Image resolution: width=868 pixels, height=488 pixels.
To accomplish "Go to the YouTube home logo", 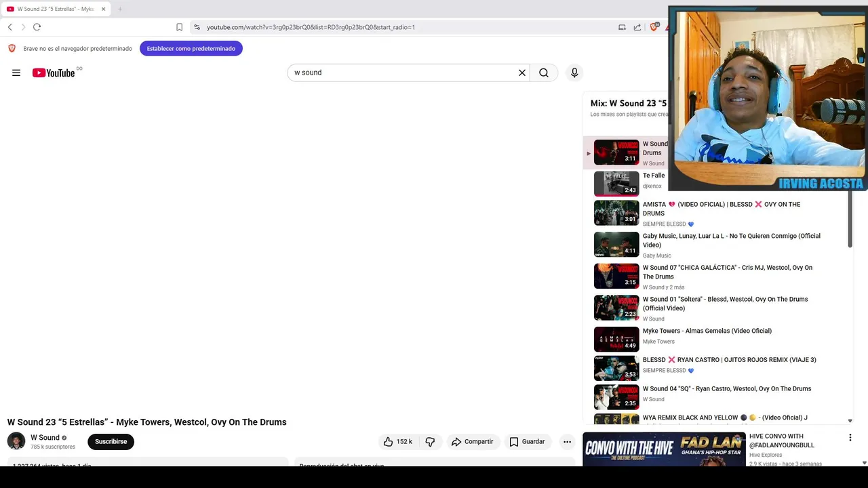I will (x=54, y=73).
